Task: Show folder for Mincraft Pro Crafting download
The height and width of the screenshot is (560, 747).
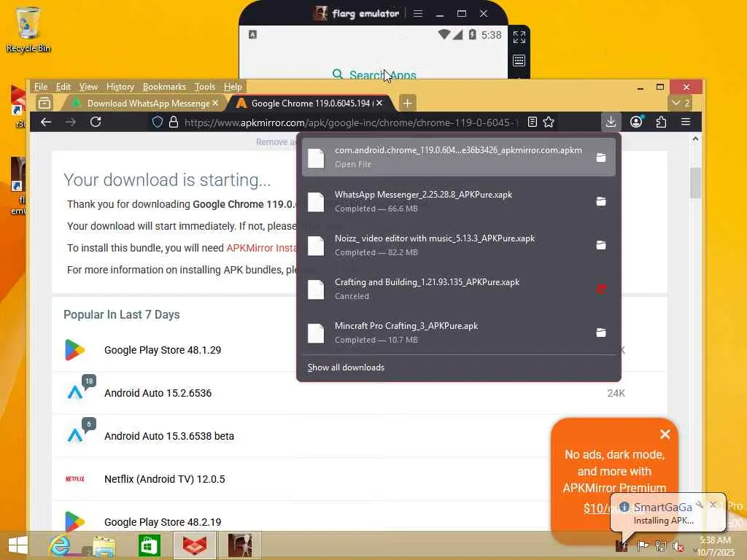Action: [601, 332]
